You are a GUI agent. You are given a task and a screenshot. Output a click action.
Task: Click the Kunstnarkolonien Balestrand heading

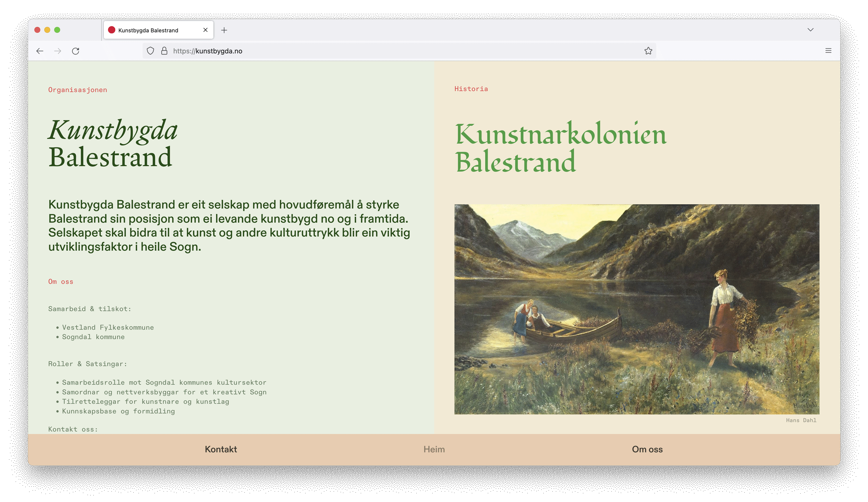tap(560, 148)
